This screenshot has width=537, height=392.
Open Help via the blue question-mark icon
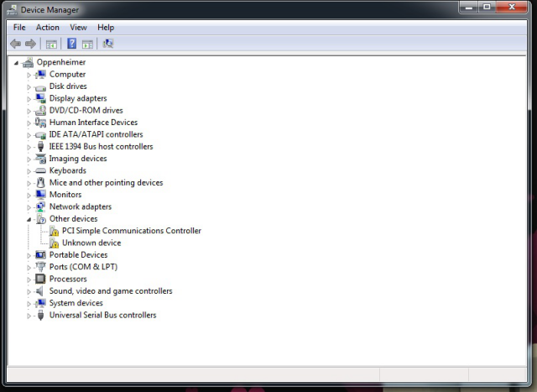(71, 44)
